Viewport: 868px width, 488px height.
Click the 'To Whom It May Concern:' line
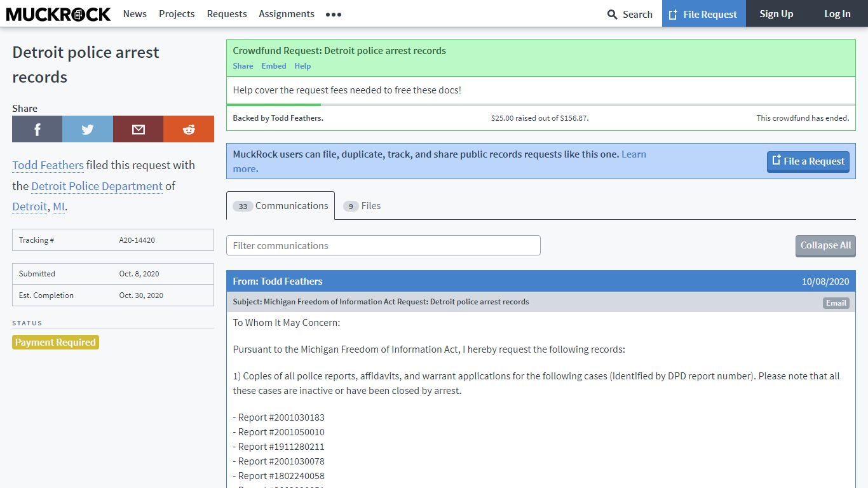(x=287, y=323)
